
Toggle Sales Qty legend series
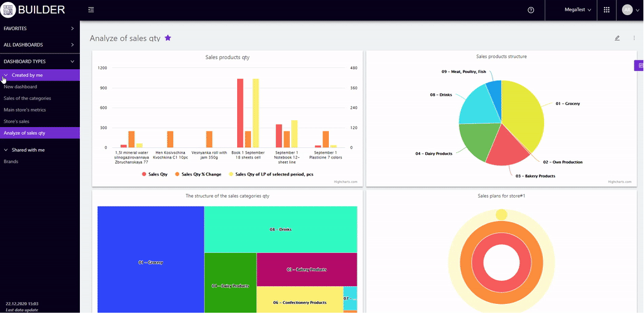coord(155,174)
